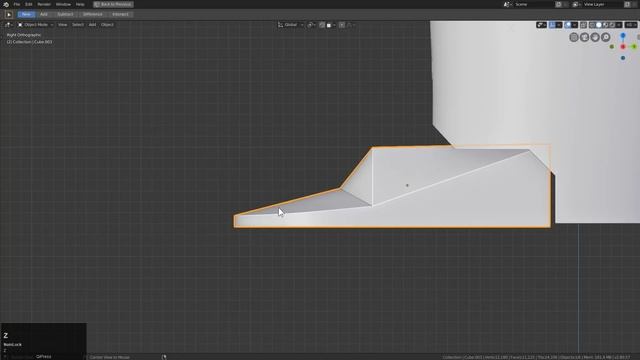The width and height of the screenshot is (640, 360).
Task: Select the Subtract boolean mode button
Action: pos(65,14)
